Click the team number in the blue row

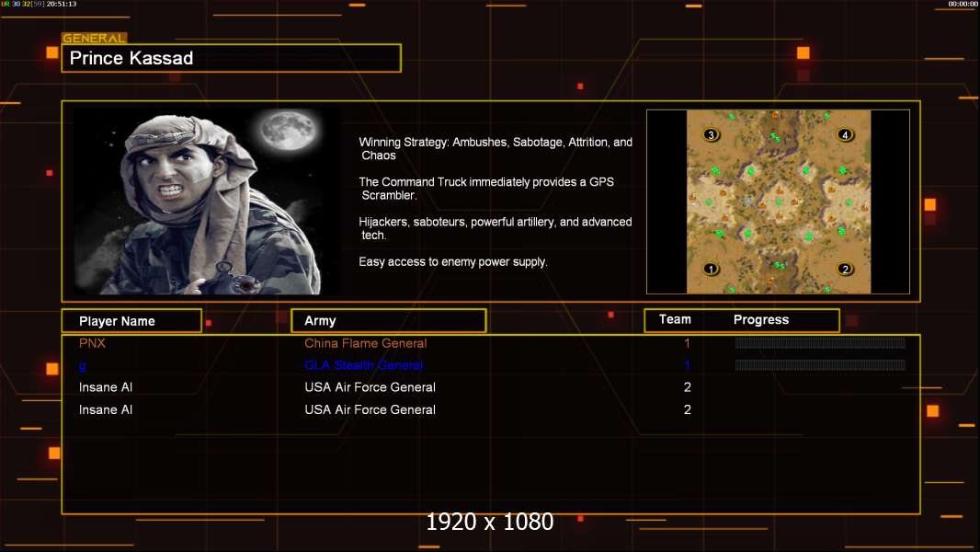click(687, 365)
